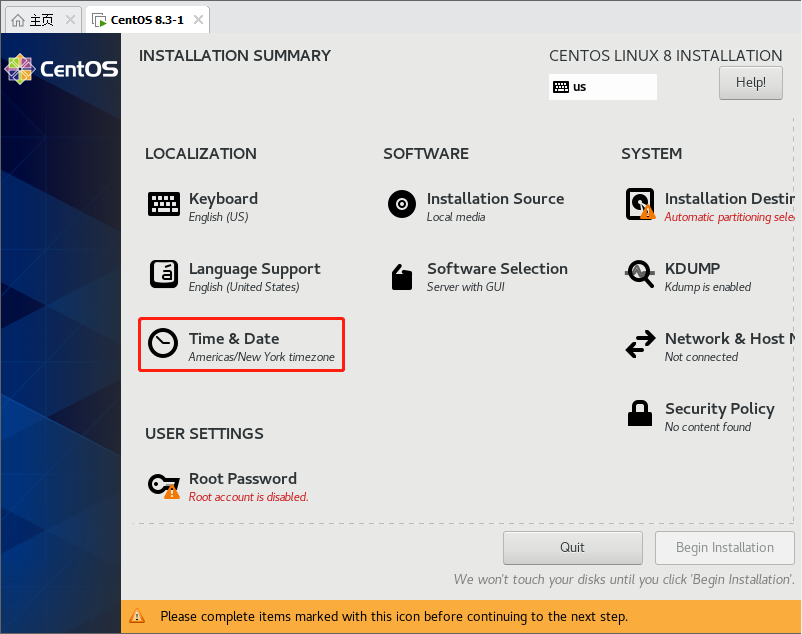
Task: Click the warning icon in orange banner
Action: [137, 616]
